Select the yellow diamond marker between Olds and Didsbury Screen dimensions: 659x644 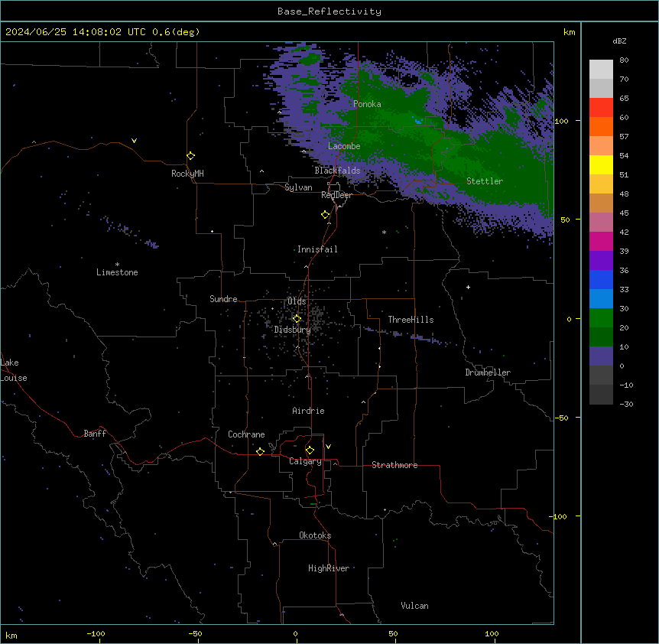297,319
